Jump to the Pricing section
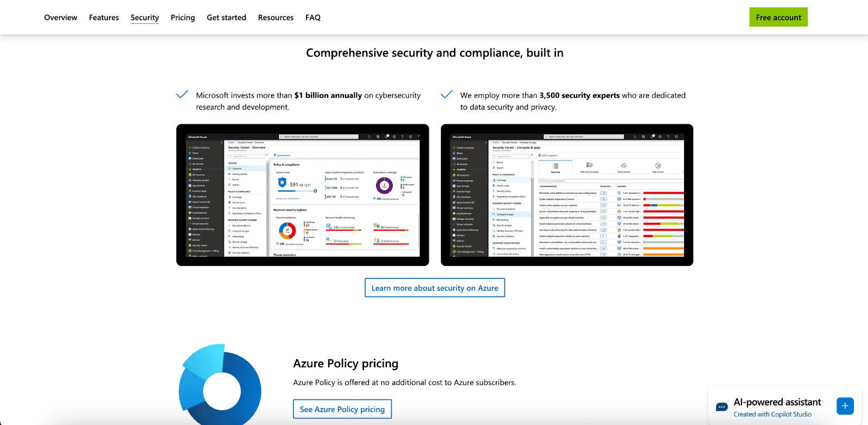Screen dimensions: 868x425 [183, 17]
